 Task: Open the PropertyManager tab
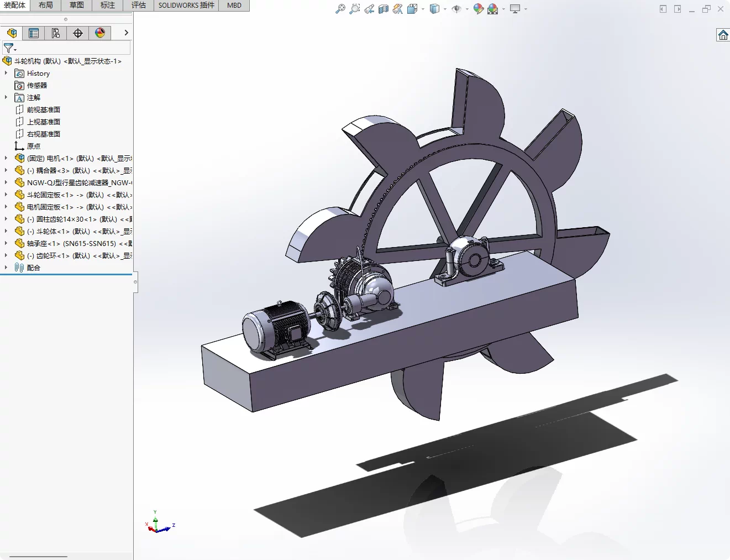[x=34, y=33]
